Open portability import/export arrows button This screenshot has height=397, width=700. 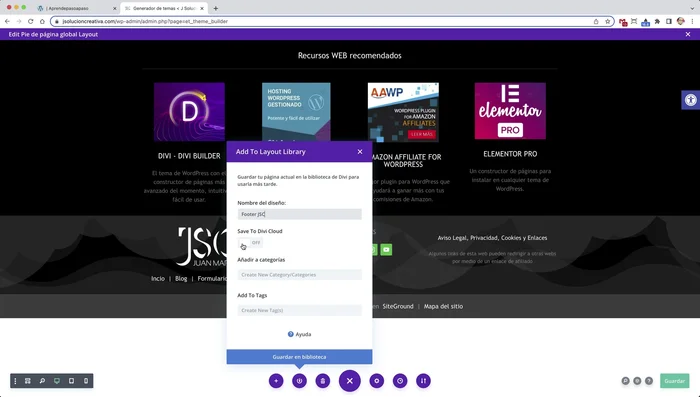423,381
